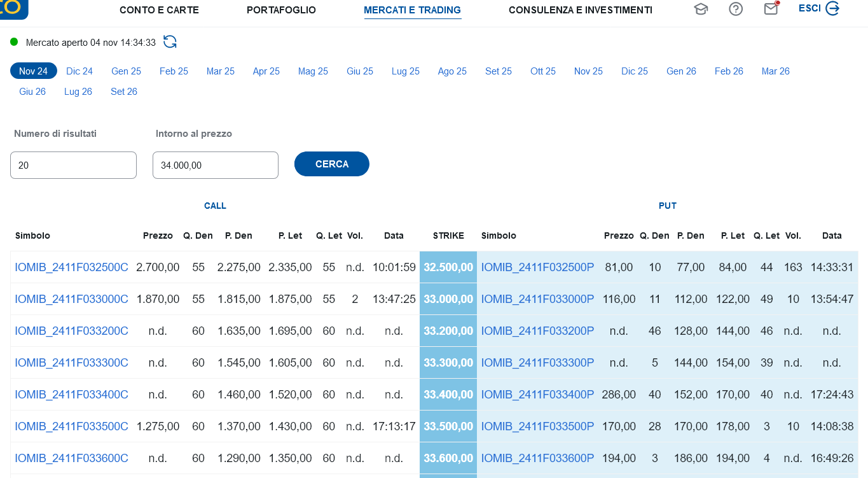Image resolution: width=868 pixels, height=478 pixels.
Task: Click the 33.000,00 strike cell
Action: 448,299
